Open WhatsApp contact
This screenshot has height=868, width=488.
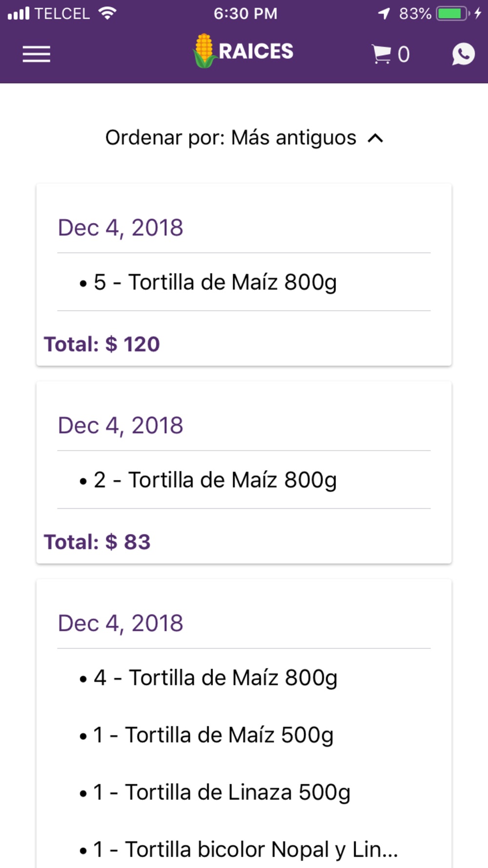(x=463, y=54)
